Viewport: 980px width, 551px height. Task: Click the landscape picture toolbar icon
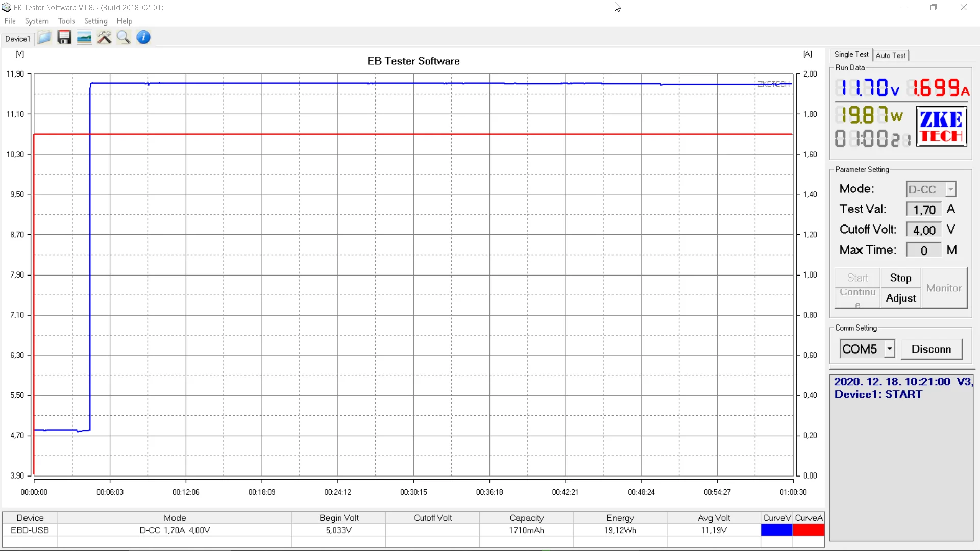pos(84,38)
